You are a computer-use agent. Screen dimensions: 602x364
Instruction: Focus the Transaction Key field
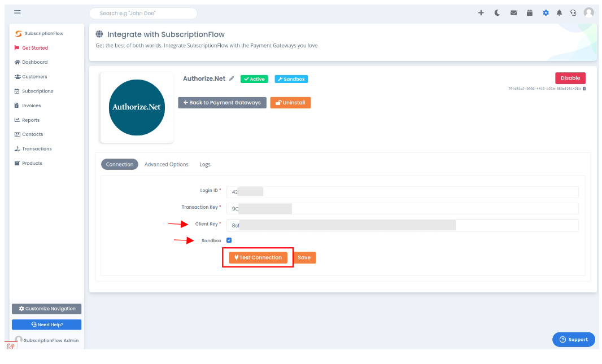click(x=402, y=209)
